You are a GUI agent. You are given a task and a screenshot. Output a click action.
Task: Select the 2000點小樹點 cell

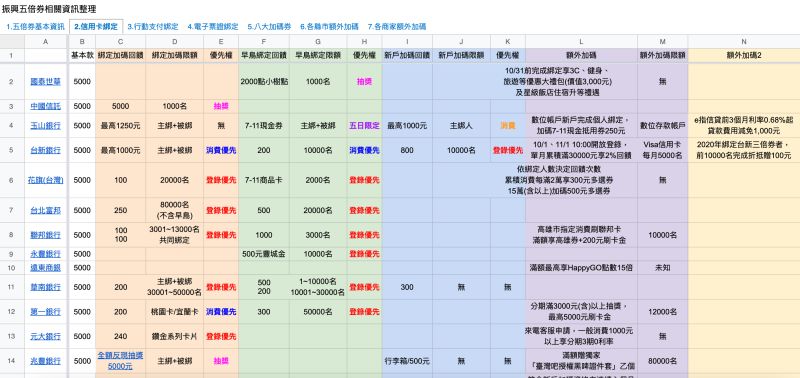(x=264, y=81)
